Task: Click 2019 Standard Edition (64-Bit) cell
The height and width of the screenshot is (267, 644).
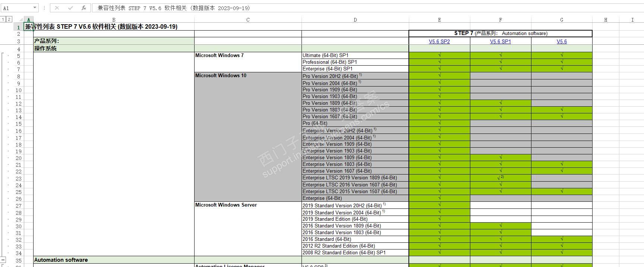Action: tap(355, 219)
